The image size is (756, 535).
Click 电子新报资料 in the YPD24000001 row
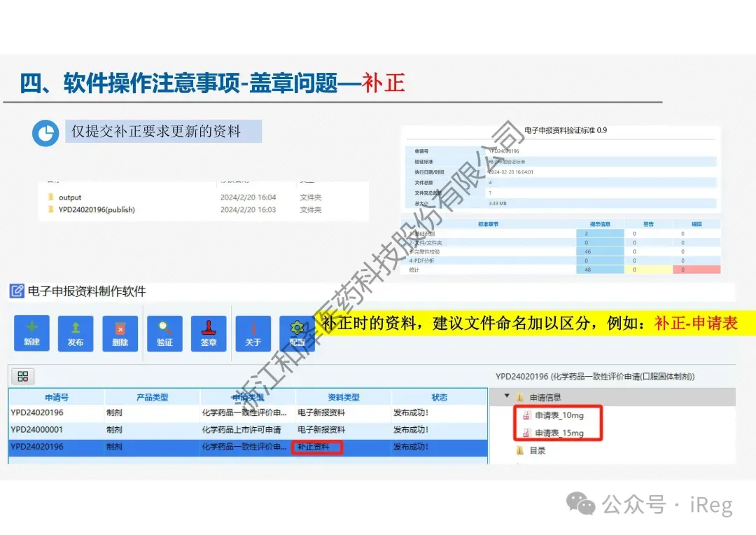(x=321, y=430)
